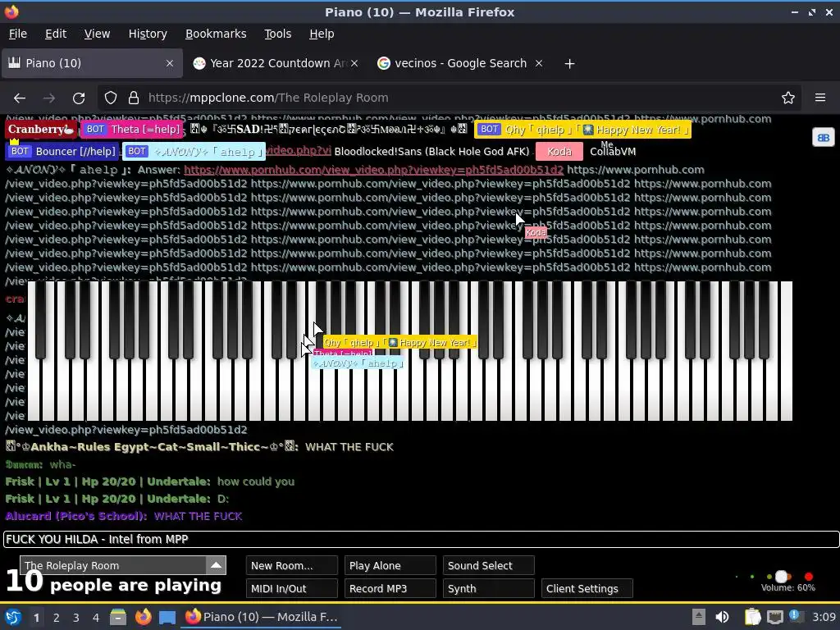Viewport: 840px width, 630px height.
Task: Click the blue show desktop taskbar icon
Action: [x=167, y=617]
